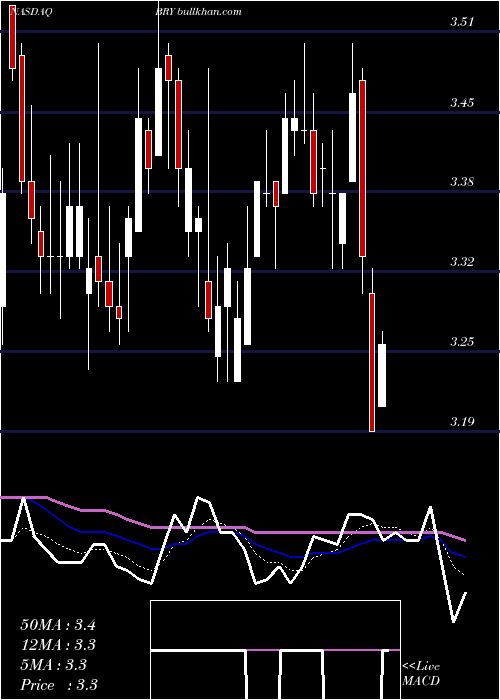Viewport: 500px width, 700px height.
Task: Click the 12MA : 3.3 readout
Action: (58, 645)
